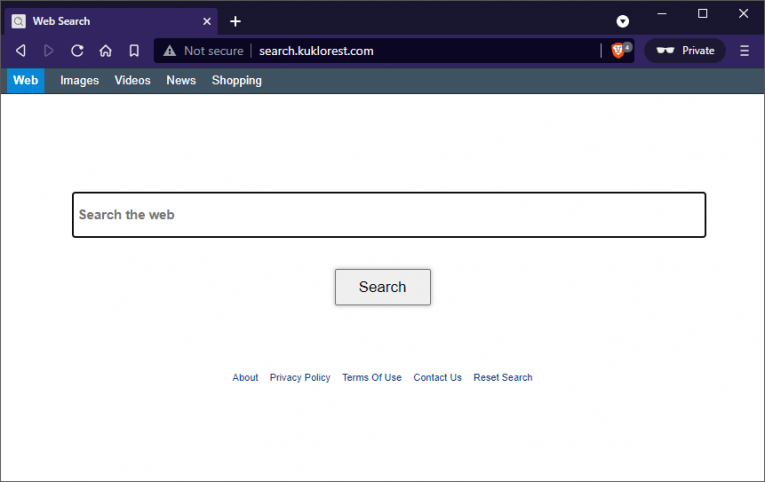Open the browser hamburger menu
Viewport: 765px width, 482px height.
(x=744, y=51)
